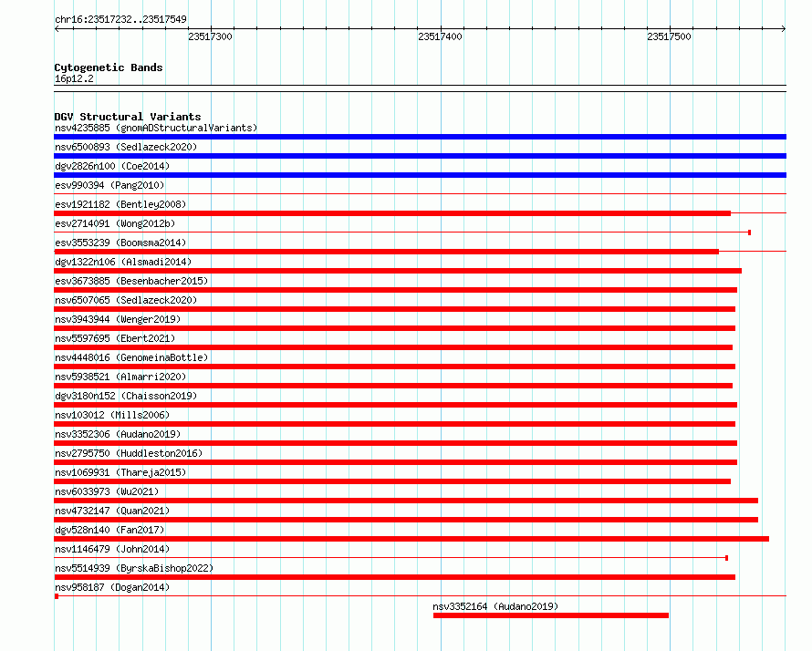Screen dimensions: 812x651
Task: Open variant nsv5514939 (ByrskaBishop2022)
Action: (134, 568)
